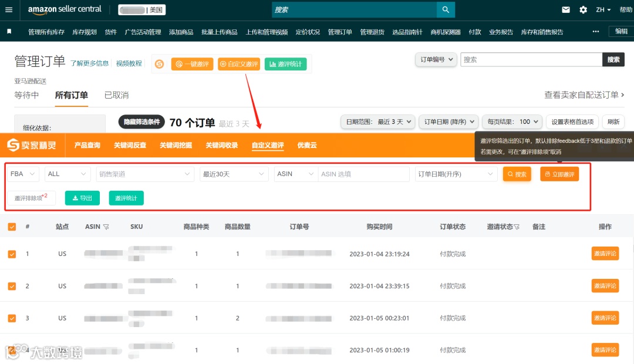634x364 pixels.
Task: Open 关键词挖掘 in the orange bar
Action: 176,145
